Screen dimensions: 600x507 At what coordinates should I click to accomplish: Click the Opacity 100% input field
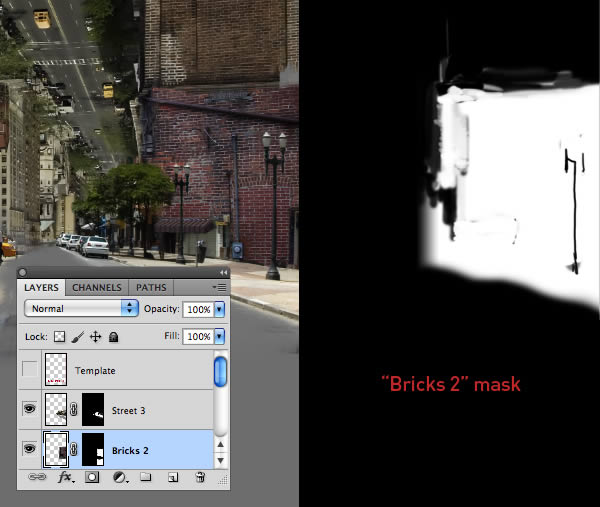pos(199,309)
